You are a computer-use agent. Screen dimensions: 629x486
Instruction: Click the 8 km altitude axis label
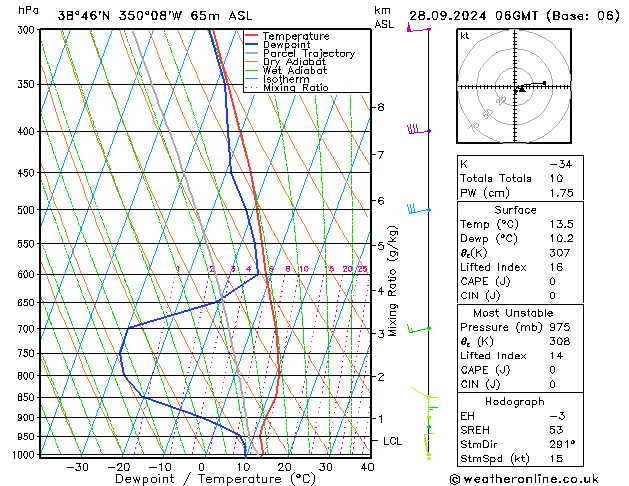click(x=381, y=107)
